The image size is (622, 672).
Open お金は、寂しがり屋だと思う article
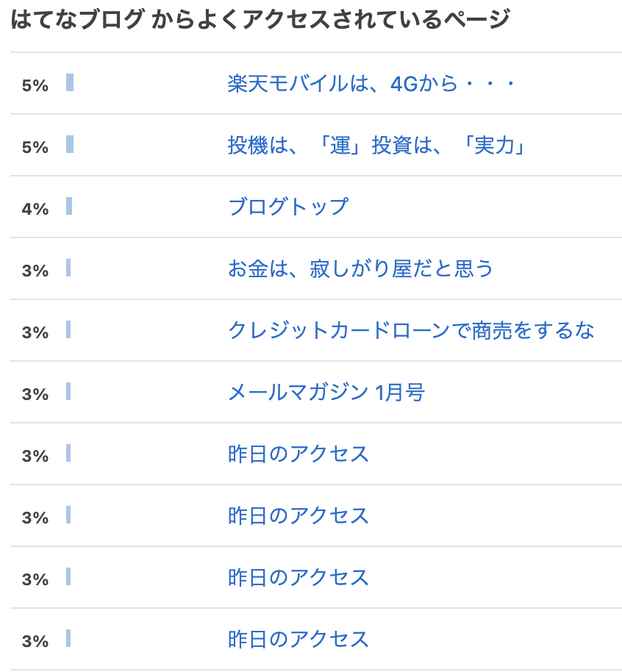[360, 268]
